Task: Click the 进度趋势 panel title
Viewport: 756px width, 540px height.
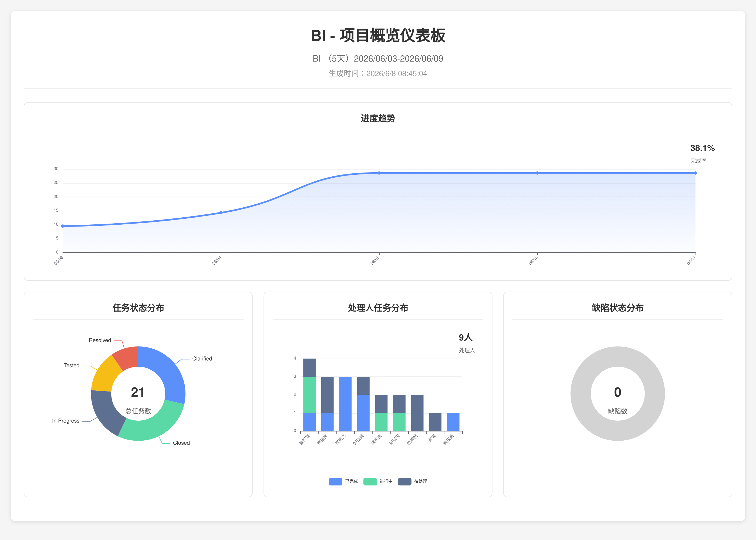Action: [x=378, y=118]
